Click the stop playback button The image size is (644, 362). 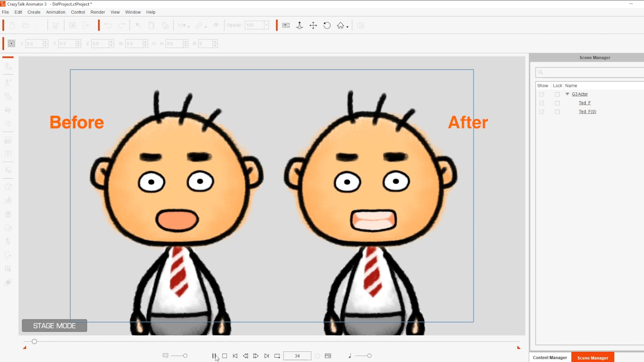224,356
